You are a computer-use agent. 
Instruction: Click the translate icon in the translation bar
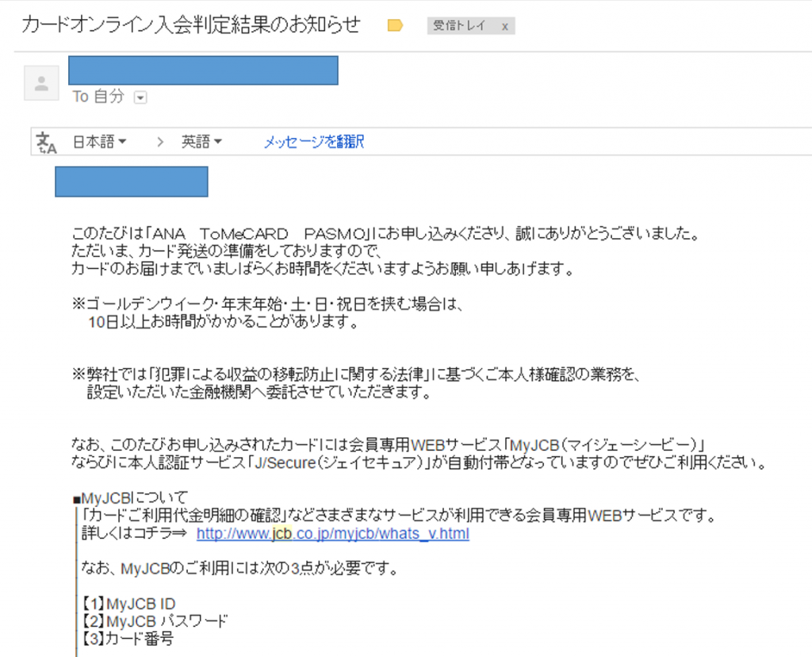pyautogui.click(x=45, y=143)
